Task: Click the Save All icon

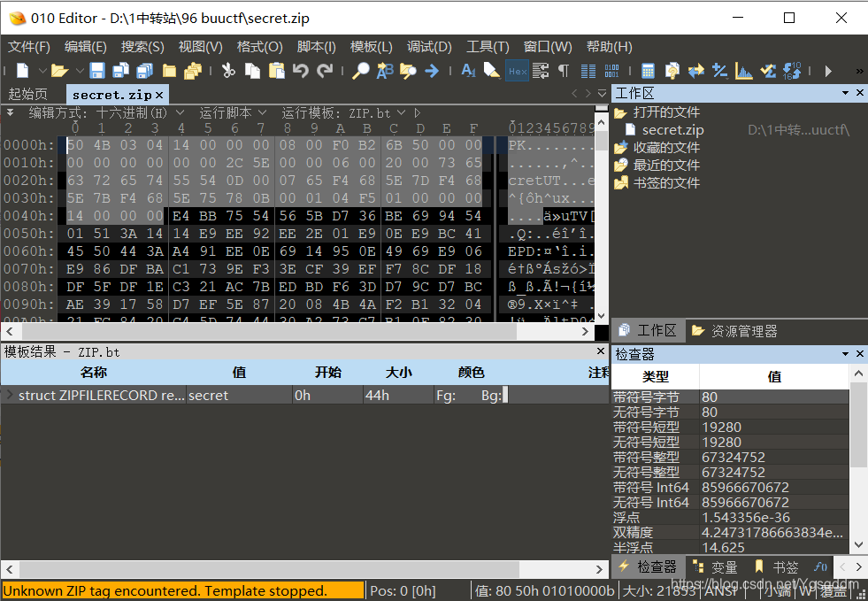Action: [x=144, y=70]
